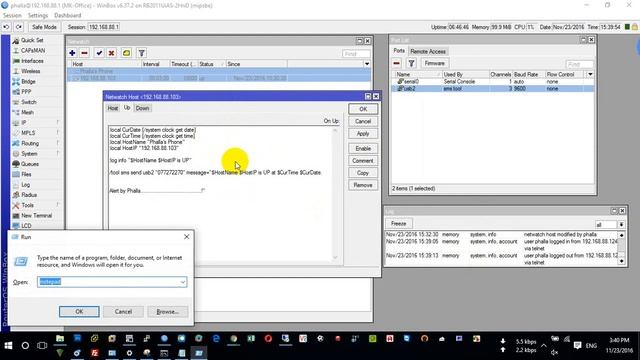This screenshot has width=640, height=360.
Task: Switch to Host tab in Netwatch Host dialog
Action: click(x=113, y=108)
